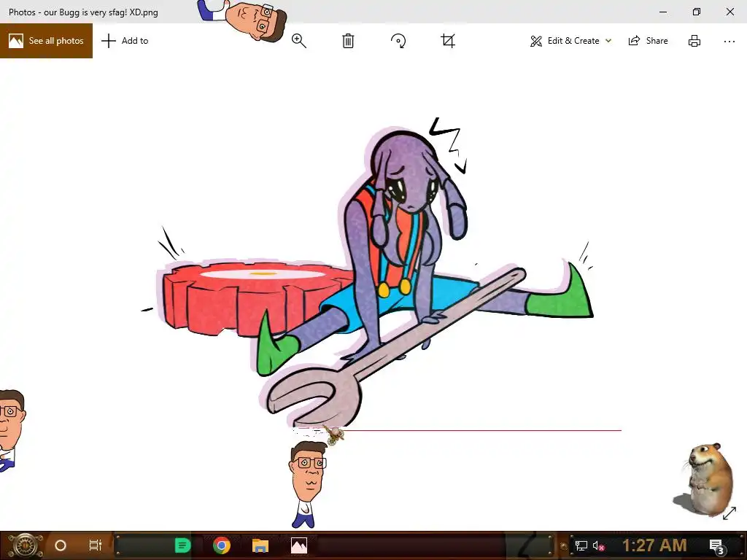Close the Photos window
The image size is (747, 560).
tap(729, 12)
